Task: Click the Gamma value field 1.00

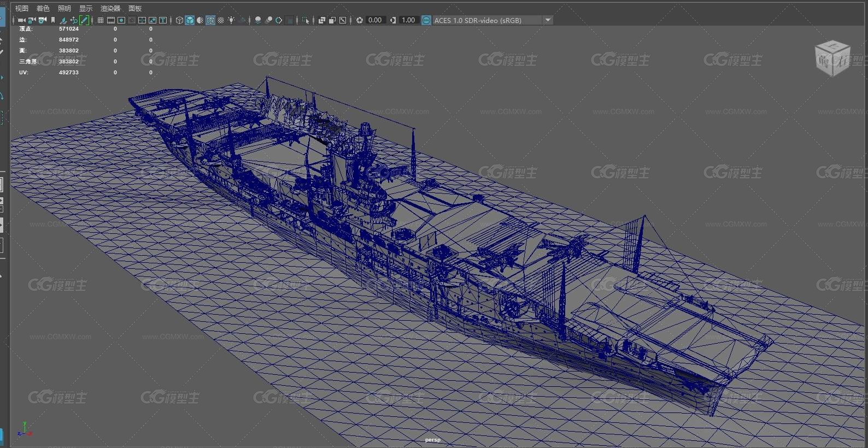Action: (409, 20)
